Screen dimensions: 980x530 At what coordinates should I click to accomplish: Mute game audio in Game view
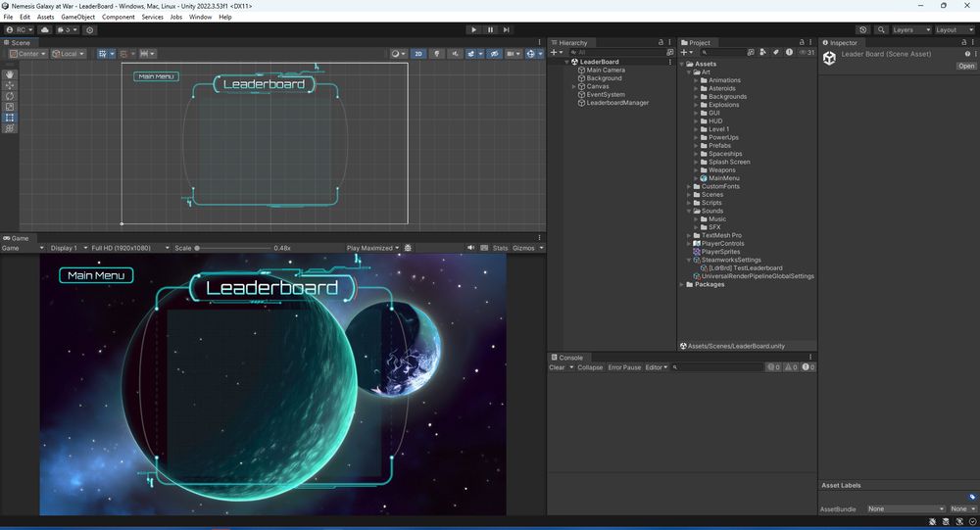(470, 248)
